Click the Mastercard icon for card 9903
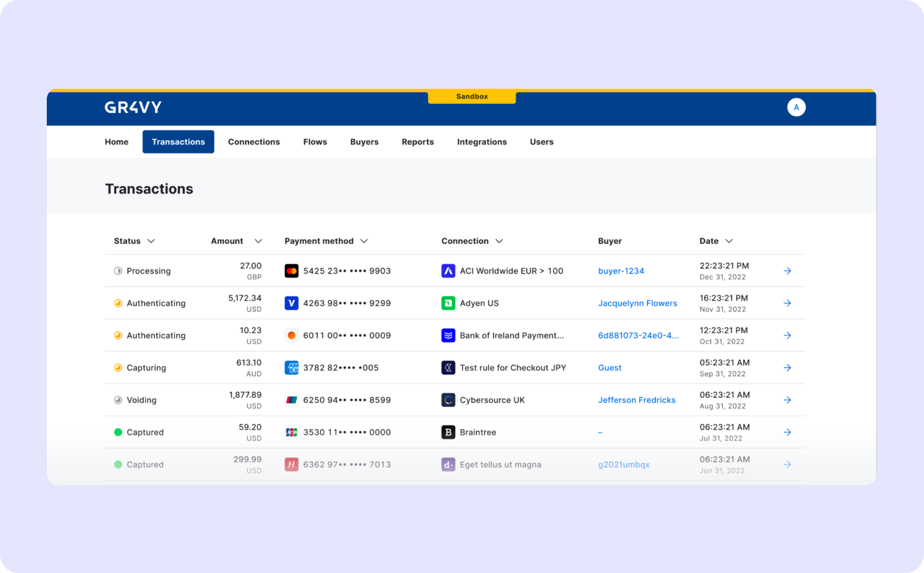Image resolution: width=924 pixels, height=573 pixels. (x=291, y=271)
